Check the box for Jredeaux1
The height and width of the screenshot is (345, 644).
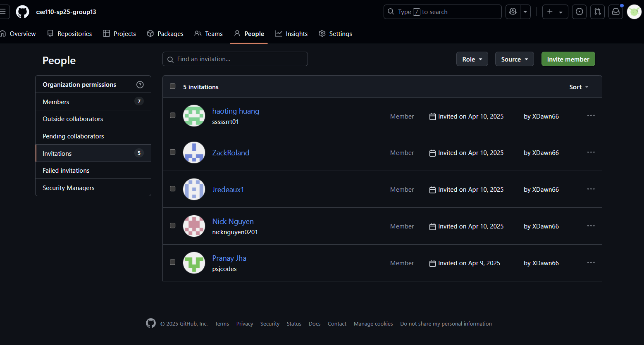click(173, 189)
